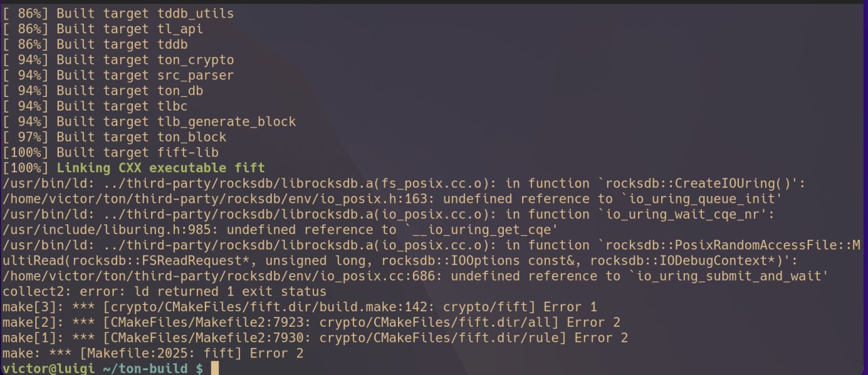Click 'Built target tl_api' output line

(102, 29)
